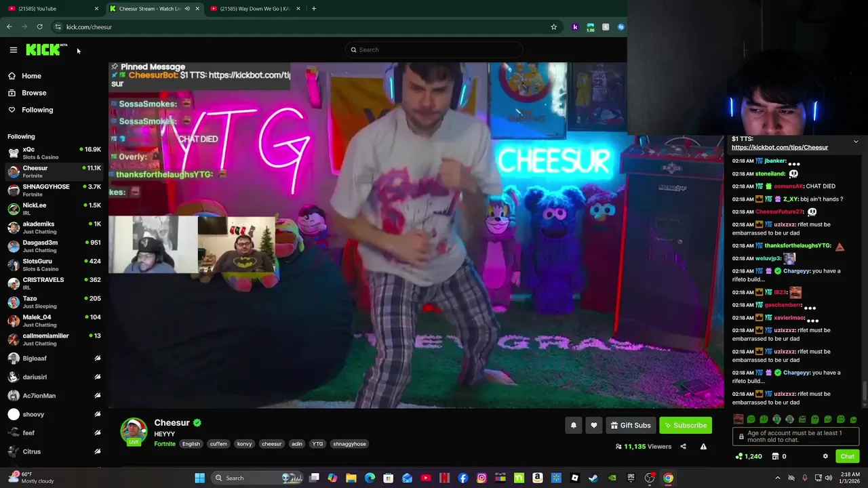Select the konvy tag
This screenshot has width=868, height=488.
(x=244, y=444)
